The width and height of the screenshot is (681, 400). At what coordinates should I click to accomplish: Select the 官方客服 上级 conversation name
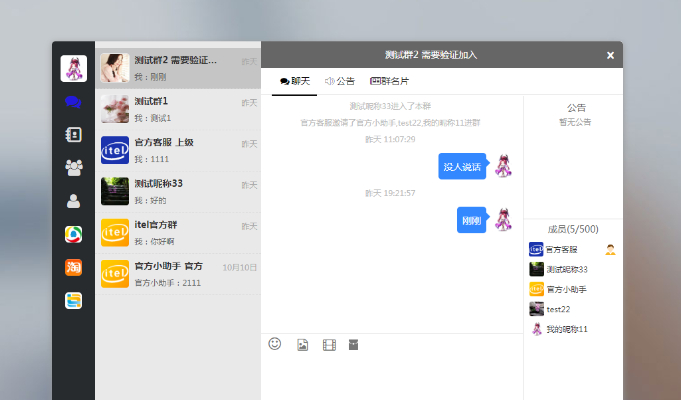164,142
